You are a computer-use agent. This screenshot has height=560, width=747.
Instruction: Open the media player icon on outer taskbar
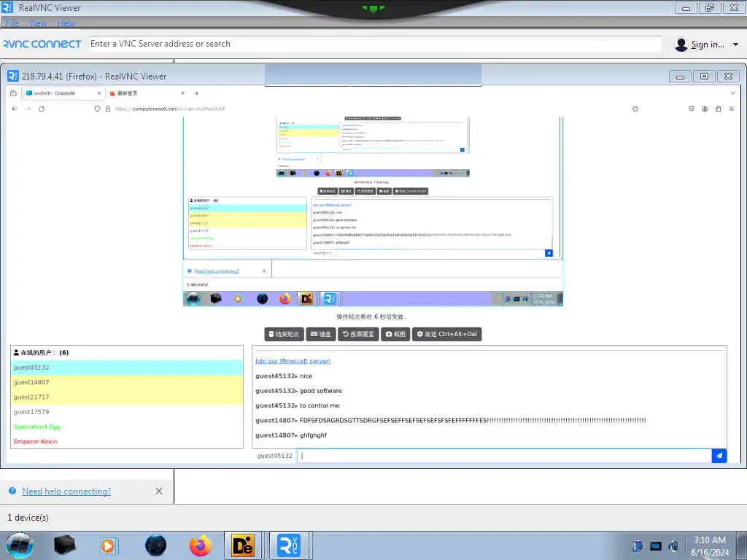pos(109,545)
